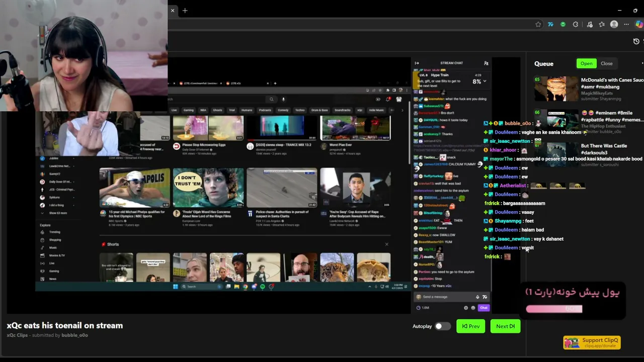Click the YouTube voice search microphone icon
644x362 pixels.
(283, 100)
